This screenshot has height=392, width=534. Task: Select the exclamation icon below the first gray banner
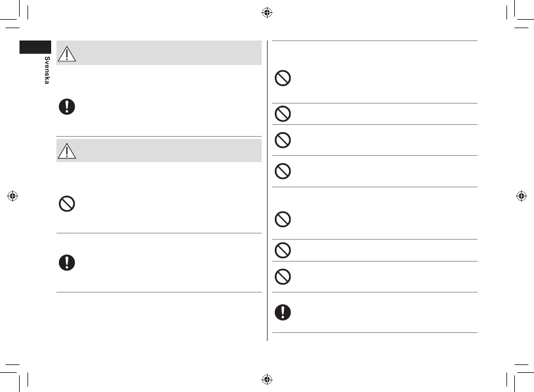67,107
